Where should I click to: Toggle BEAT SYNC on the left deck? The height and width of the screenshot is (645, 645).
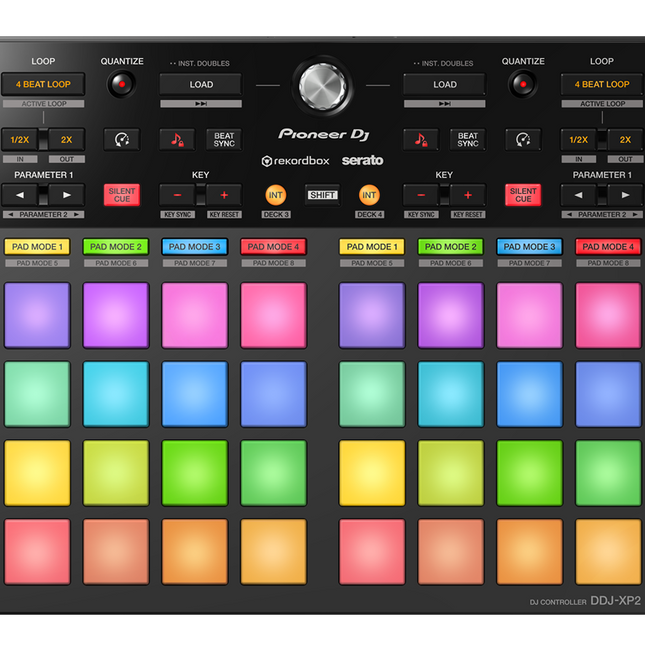[x=224, y=140]
